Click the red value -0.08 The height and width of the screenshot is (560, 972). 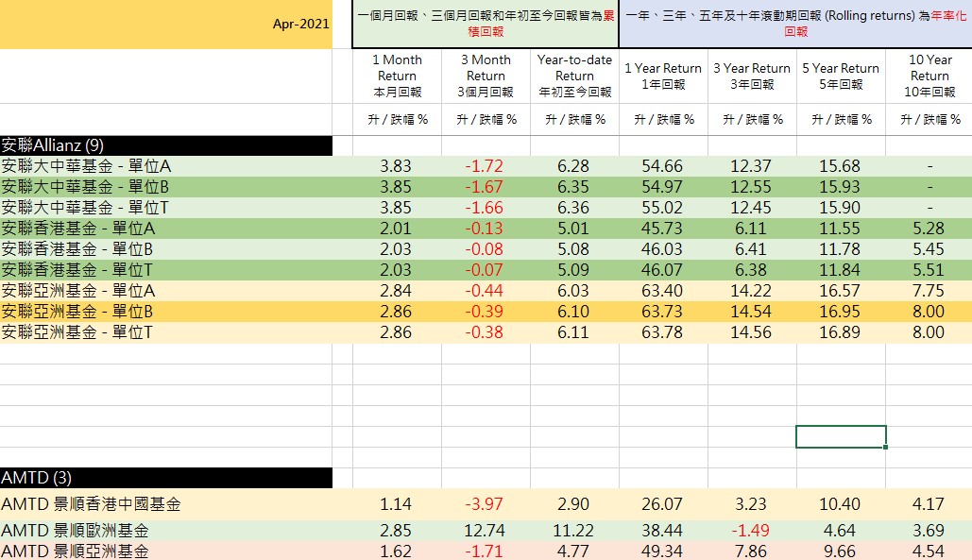click(x=485, y=249)
